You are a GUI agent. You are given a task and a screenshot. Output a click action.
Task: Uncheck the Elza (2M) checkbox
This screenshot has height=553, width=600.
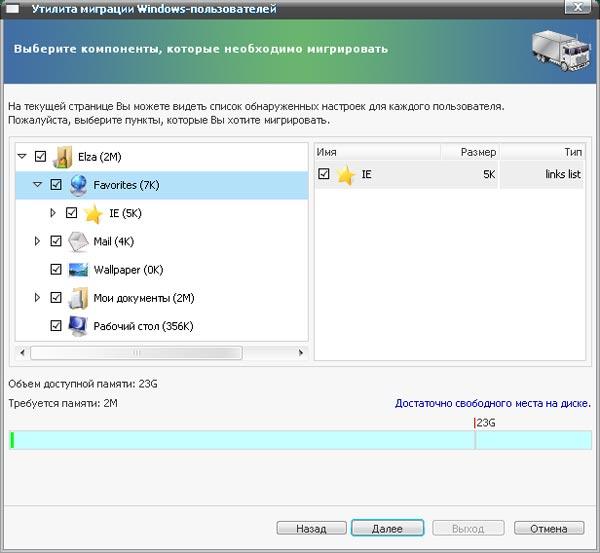[x=41, y=156]
